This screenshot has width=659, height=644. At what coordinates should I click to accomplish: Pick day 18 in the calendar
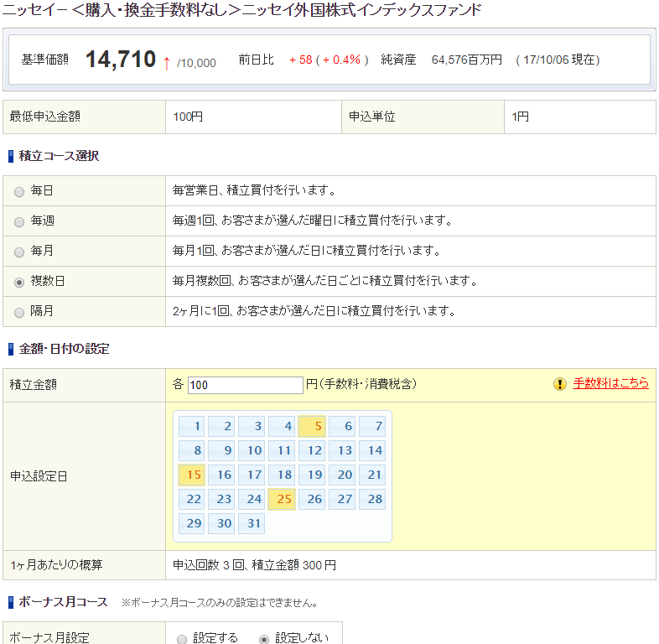pyautogui.click(x=282, y=475)
